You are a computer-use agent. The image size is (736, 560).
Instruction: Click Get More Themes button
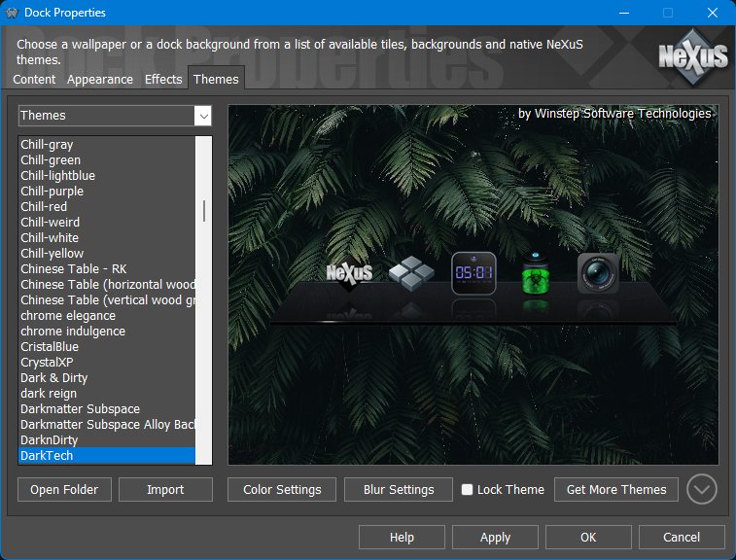point(616,490)
